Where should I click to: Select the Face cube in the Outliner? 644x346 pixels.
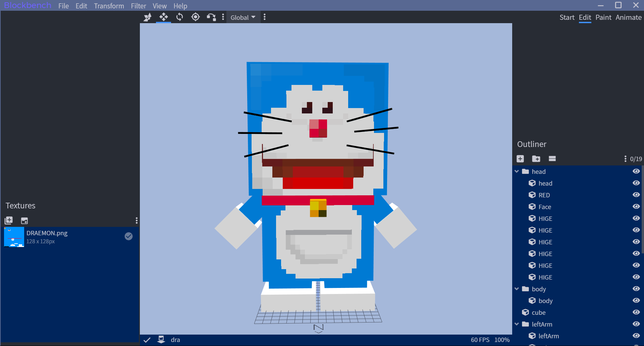[x=577, y=207]
